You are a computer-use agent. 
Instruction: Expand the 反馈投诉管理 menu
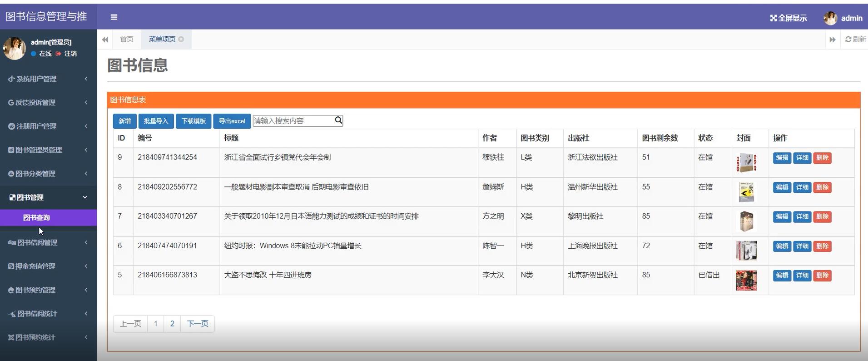point(48,102)
